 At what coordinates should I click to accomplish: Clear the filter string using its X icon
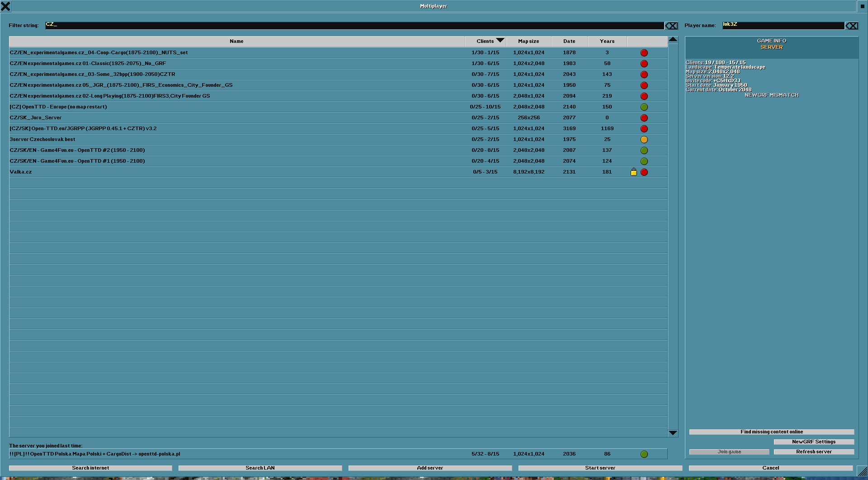[671, 26]
